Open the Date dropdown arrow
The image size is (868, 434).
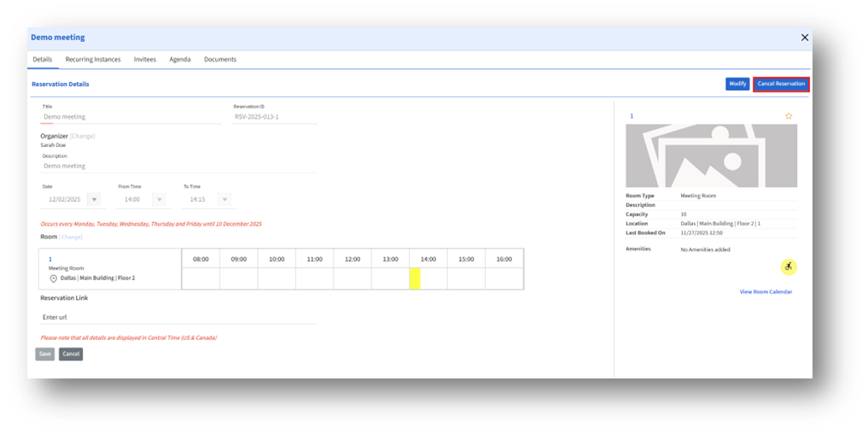(94, 199)
